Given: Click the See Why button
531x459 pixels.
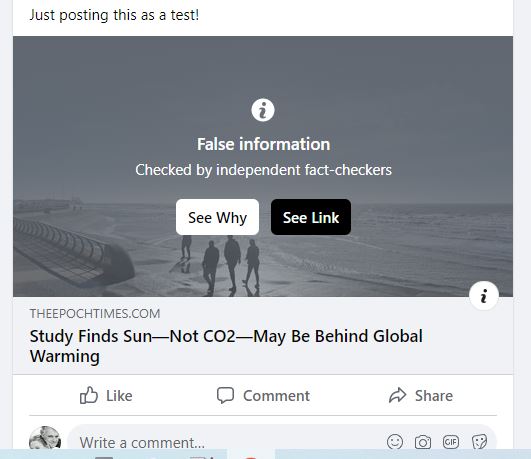Looking at the screenshot, I should tap(217, 217).
